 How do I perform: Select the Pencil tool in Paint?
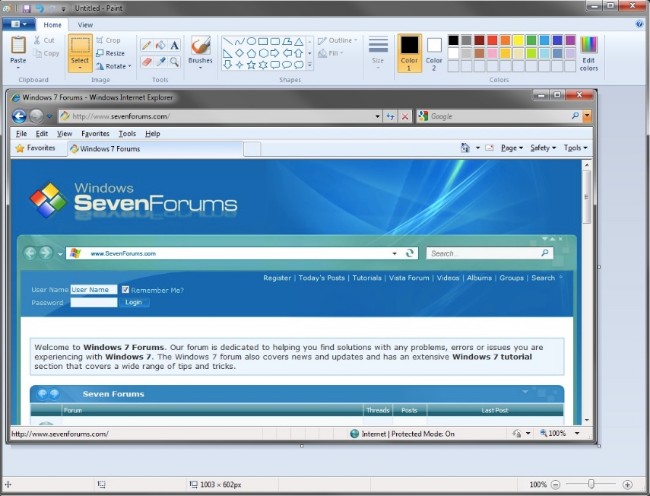pyautogui.click(x=146, y=45)
